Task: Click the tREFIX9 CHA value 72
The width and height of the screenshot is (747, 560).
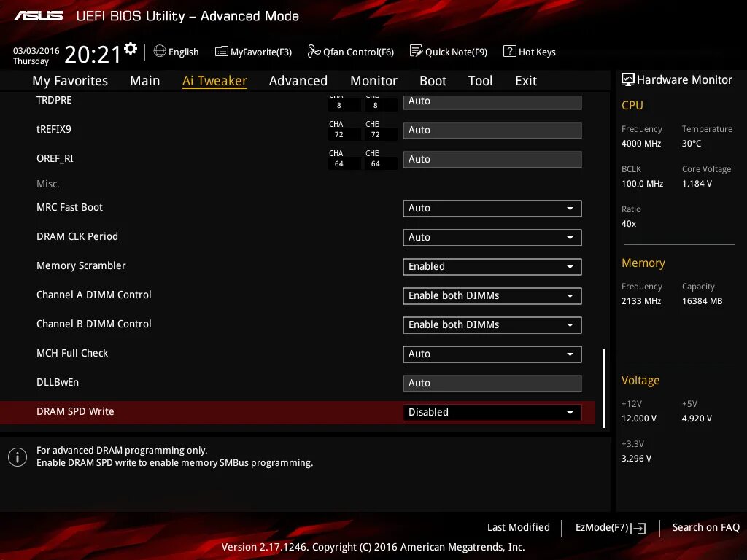Action: click(338, 135)
